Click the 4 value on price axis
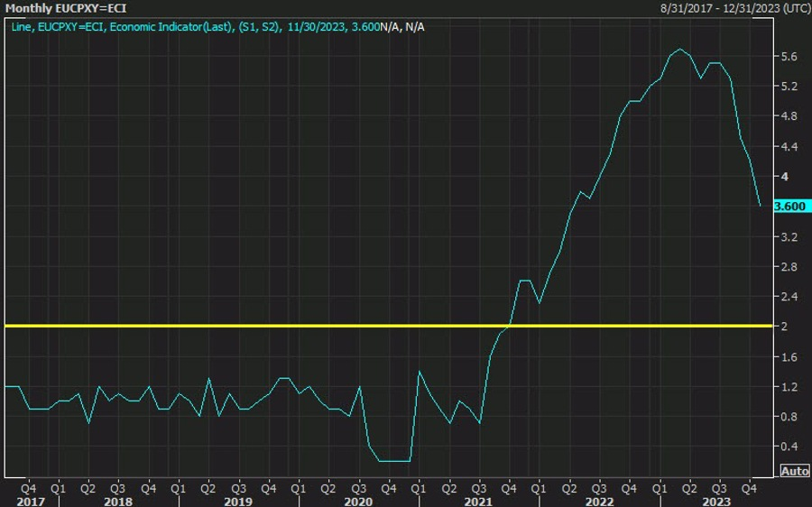The image size is (812, 507). pos(785,177)
